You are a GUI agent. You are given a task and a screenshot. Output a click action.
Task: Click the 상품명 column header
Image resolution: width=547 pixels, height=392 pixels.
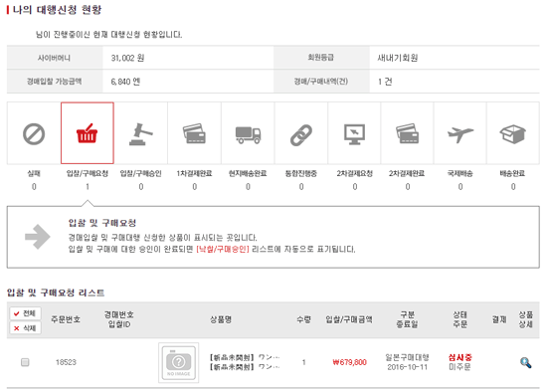(x=221, y=319)
